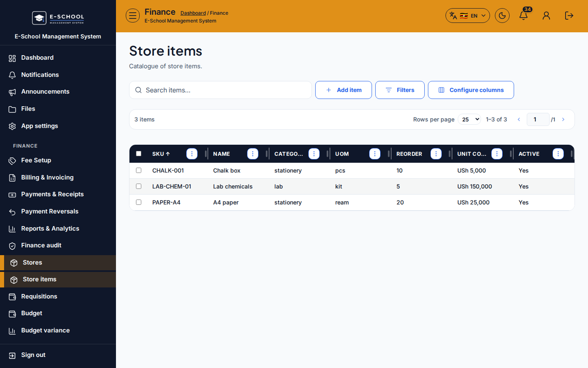This screenshot has height=368, width=588.
Task: Open Configure columns
Action: click(x=471, y=90)
